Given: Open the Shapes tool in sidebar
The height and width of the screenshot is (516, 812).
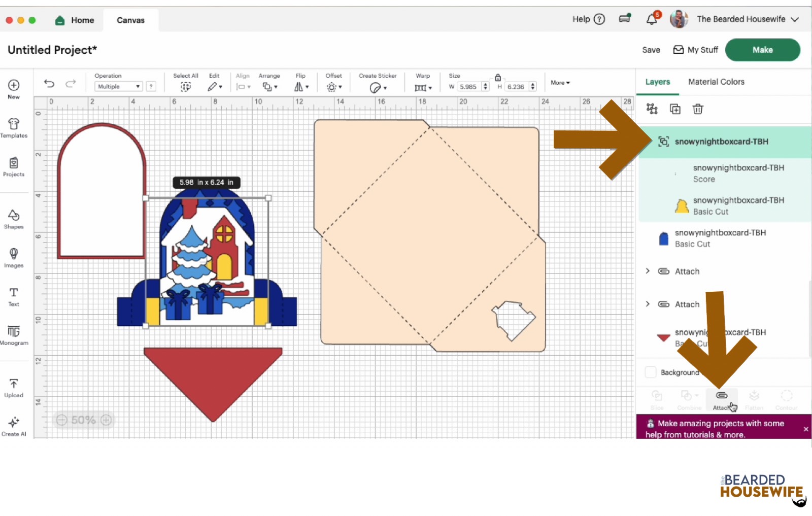Looking at the screenshot, I should [14, 219].
